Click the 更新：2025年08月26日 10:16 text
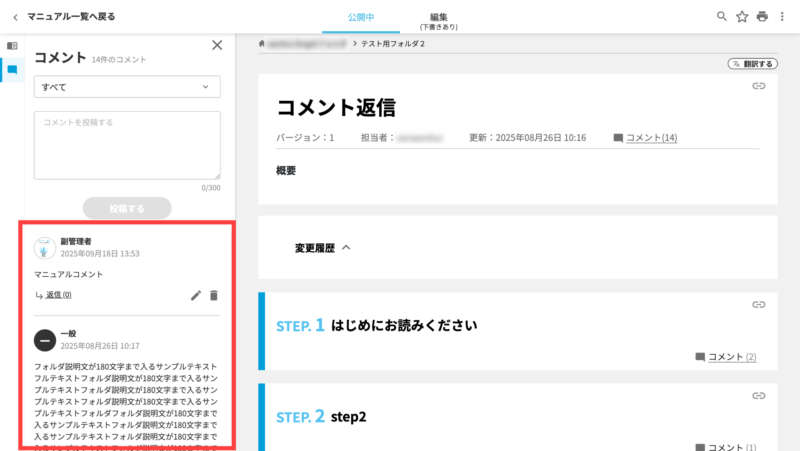 [x=528, y=138]
